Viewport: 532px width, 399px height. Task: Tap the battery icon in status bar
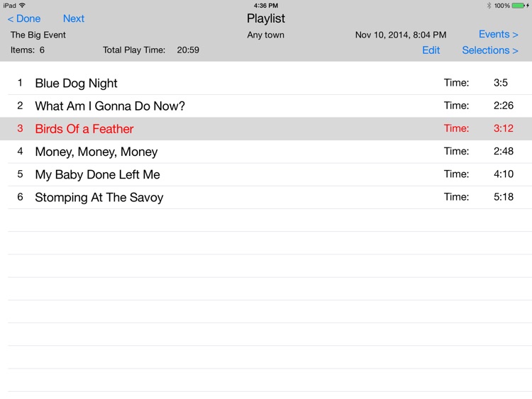coord(519,6)
